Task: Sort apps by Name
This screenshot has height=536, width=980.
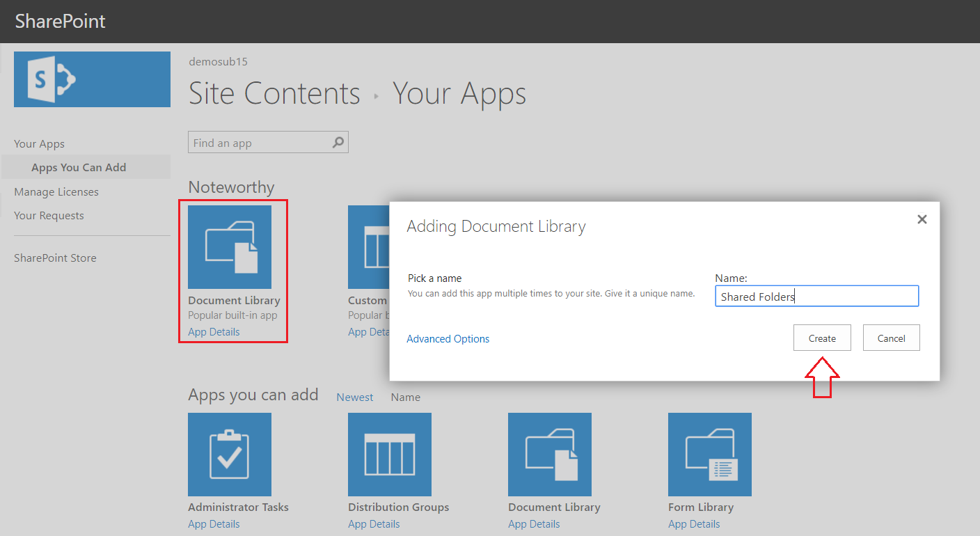Action: coord(406,397)
